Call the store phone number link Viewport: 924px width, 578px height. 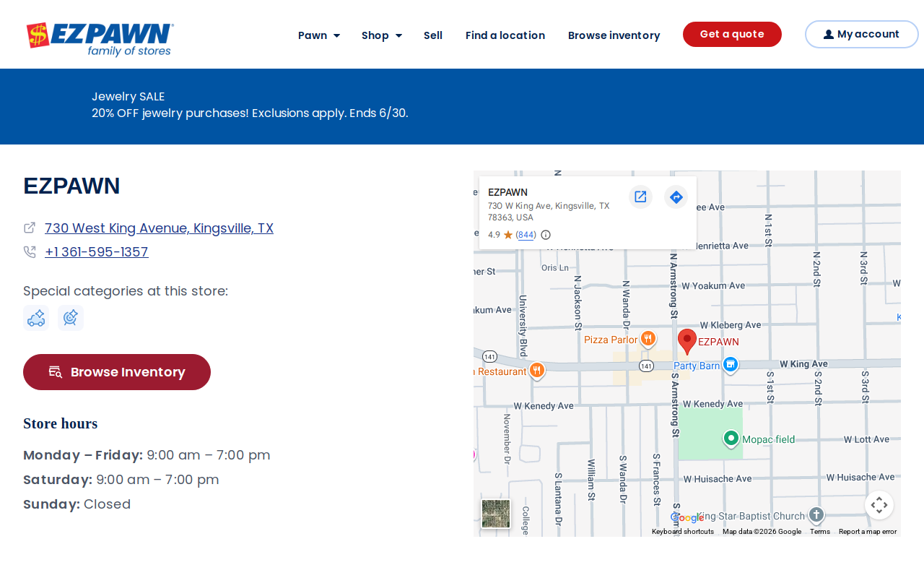click(97, 252)
